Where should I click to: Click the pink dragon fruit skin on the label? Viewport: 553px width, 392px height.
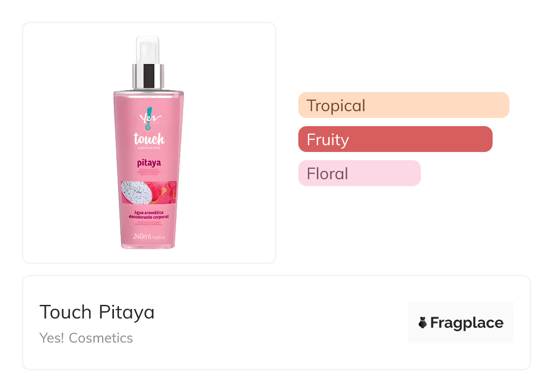tap(164, 191)
